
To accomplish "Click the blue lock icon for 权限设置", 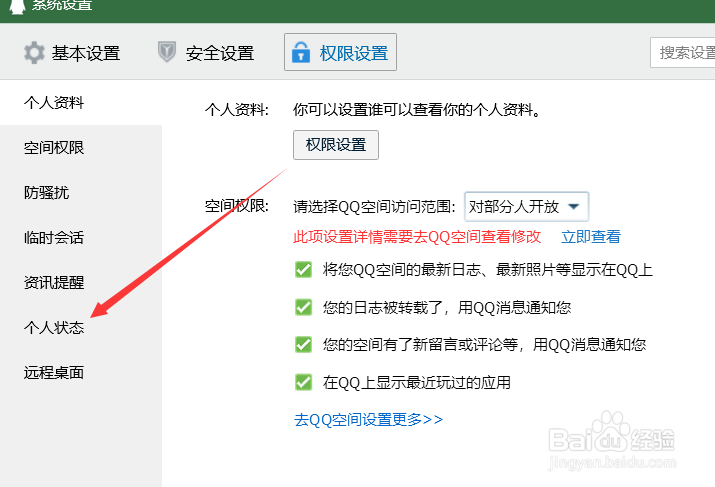I will pyautogui.click(x=301, y=52).
